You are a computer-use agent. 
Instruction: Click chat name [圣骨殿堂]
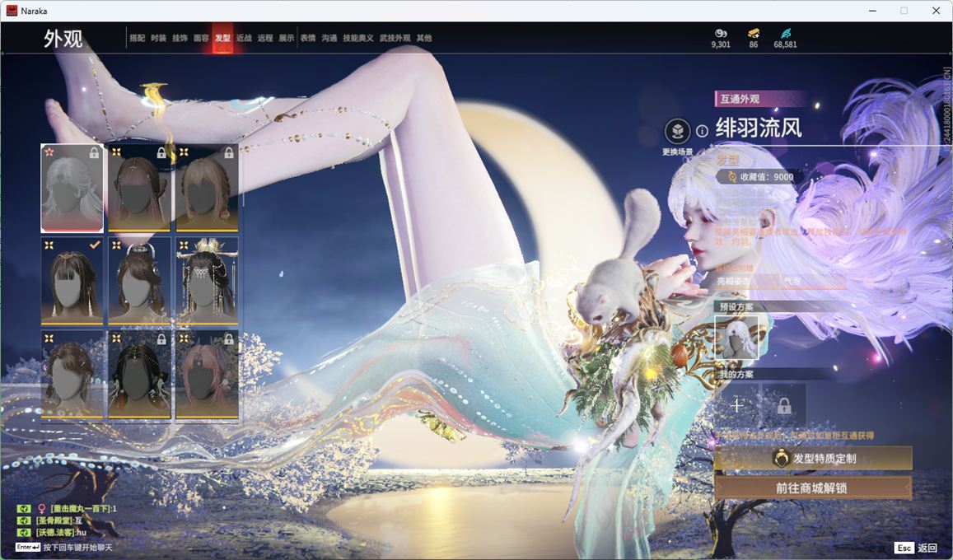[x=54, y=520]
